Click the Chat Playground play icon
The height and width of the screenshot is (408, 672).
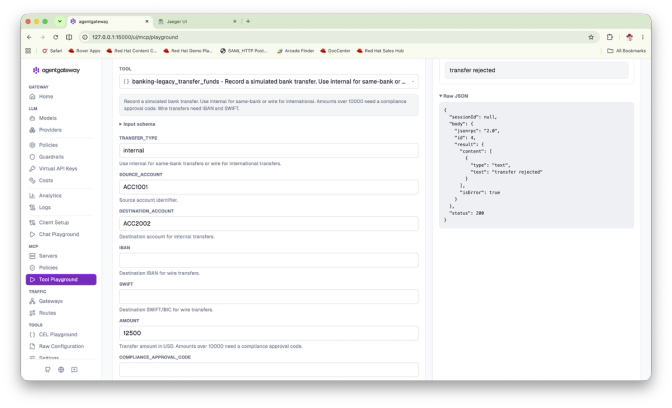[x=32, y=234]
